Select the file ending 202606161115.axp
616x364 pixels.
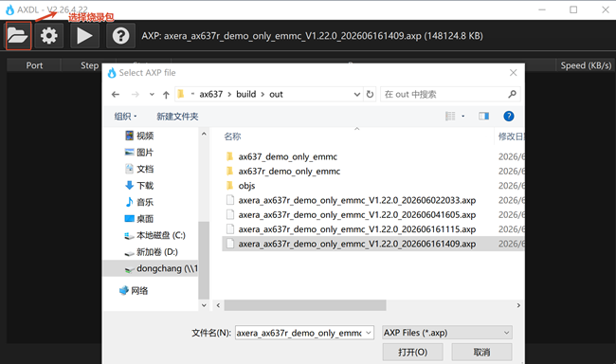point(356,229)
